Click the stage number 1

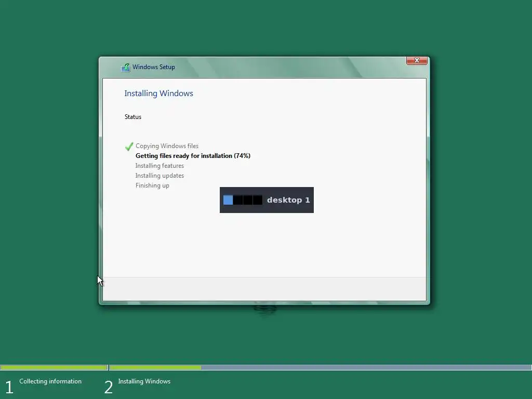(x=9, y=387)
